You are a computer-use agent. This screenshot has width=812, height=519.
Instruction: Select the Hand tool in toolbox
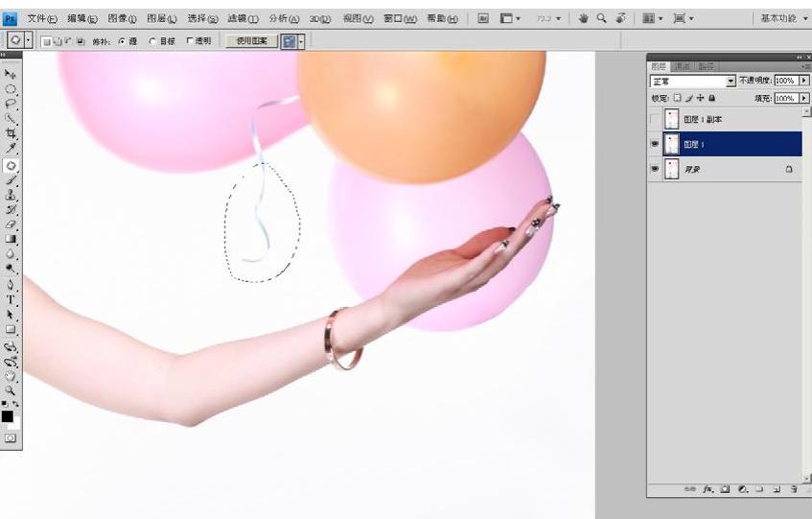(10, 376)
